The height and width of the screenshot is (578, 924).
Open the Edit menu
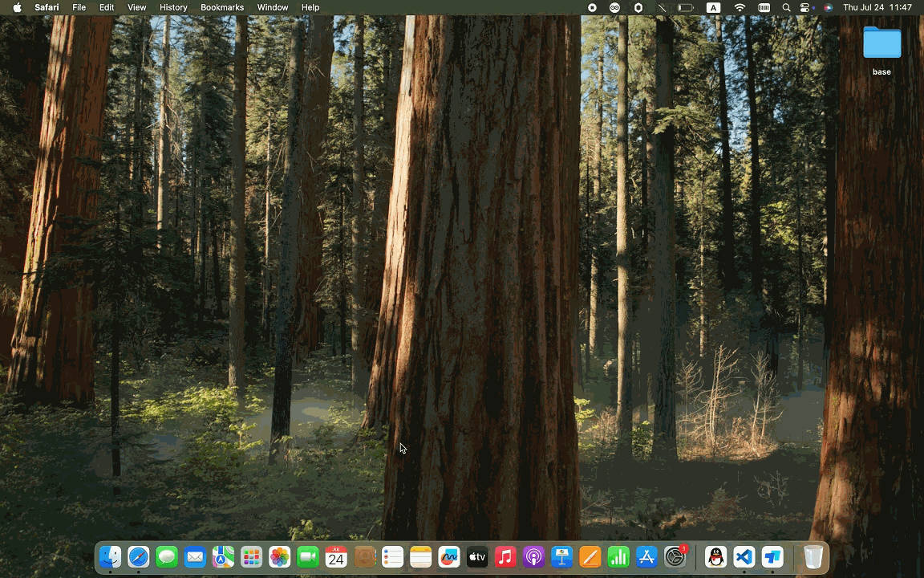coord(107,7)
